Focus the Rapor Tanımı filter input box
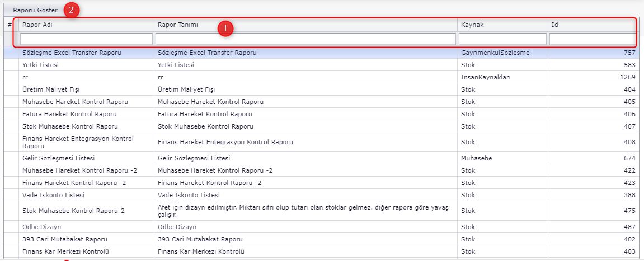The height and width of the screenshot is (261, 644). [x=305, y=39]
